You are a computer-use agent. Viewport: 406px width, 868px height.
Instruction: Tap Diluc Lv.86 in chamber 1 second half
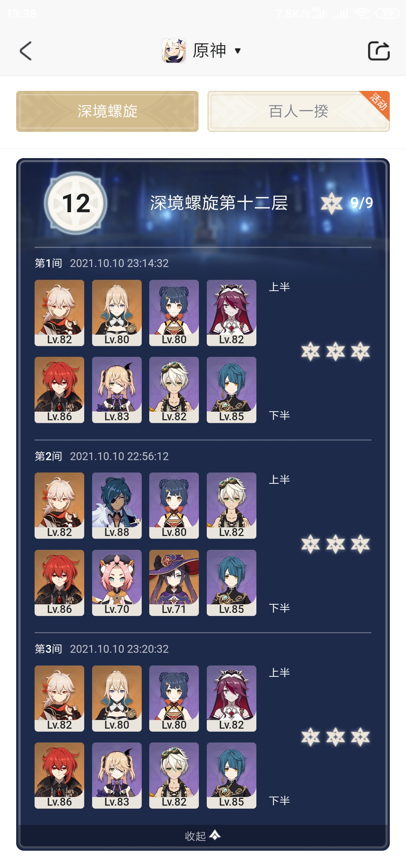click(59, 390)
